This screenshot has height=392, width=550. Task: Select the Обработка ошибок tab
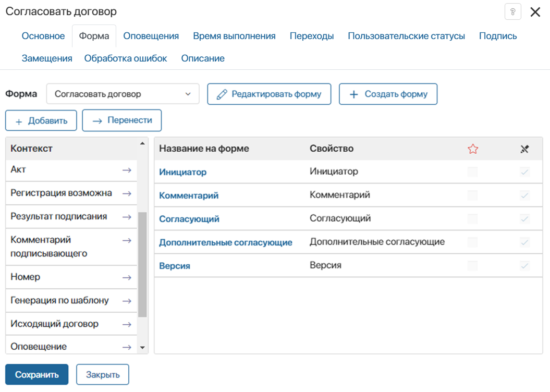[x=126, y=58]
